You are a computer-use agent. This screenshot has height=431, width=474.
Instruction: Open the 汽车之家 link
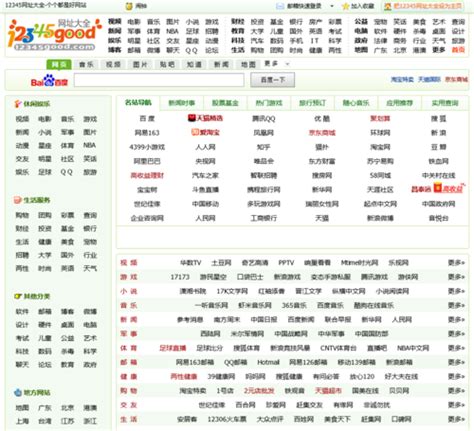(205, 175)
